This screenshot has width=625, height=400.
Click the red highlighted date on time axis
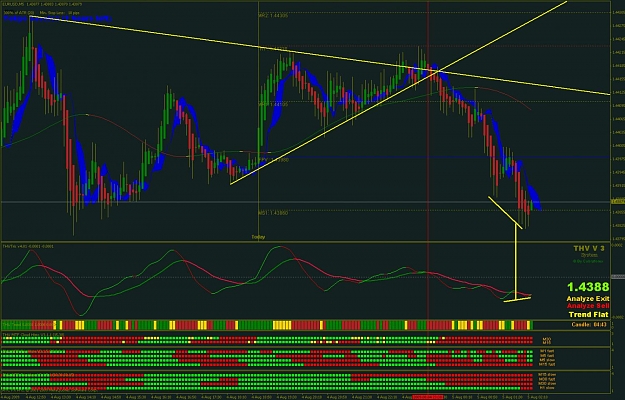427,397
